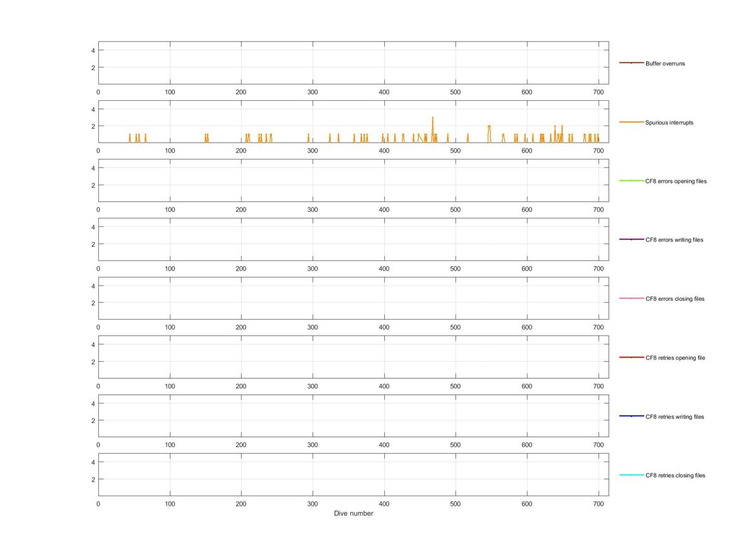Viewport: 756px width, 558px height.
Task: Click the orange Spurious interrupts legend line
Action: (x=631, y=122)
